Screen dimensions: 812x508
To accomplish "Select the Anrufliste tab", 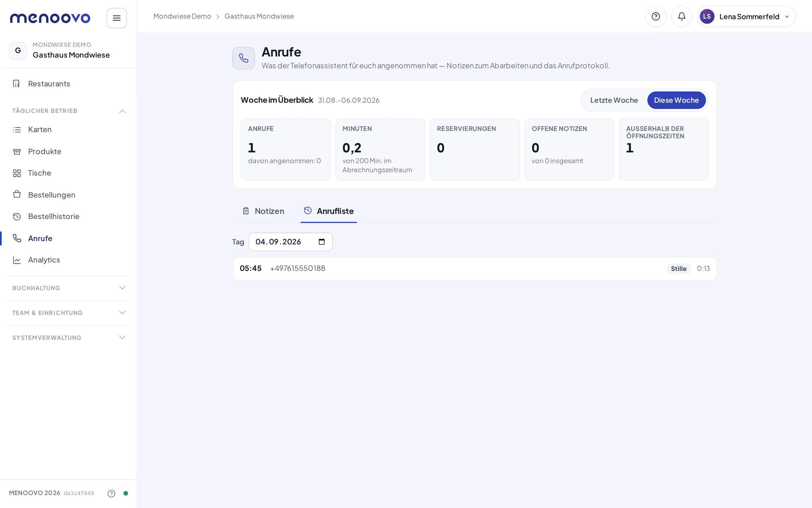I will tap(328, 211).
